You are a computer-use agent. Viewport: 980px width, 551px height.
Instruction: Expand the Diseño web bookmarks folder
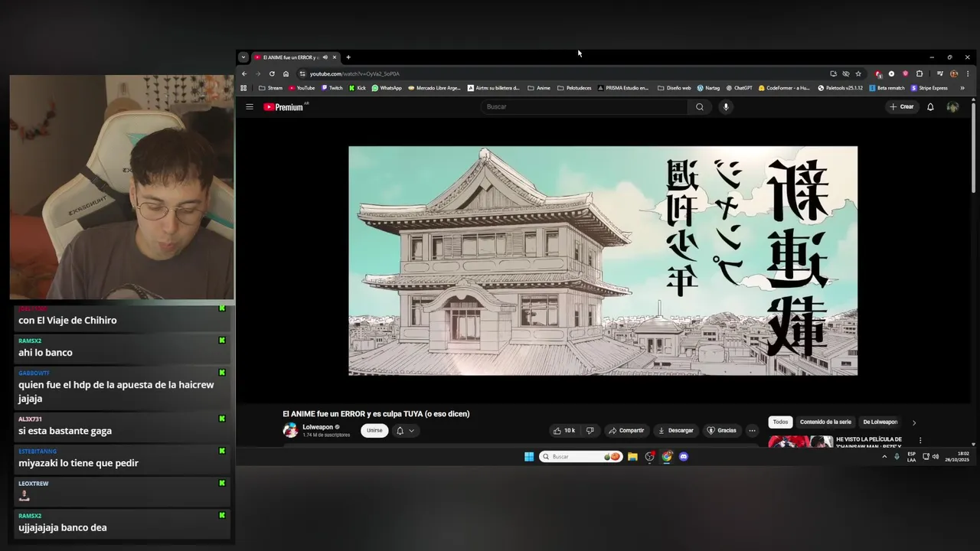pos(675,88)
